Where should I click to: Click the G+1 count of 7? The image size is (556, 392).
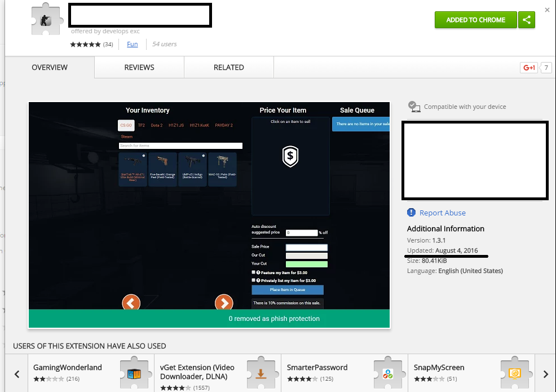click(546, 68)
